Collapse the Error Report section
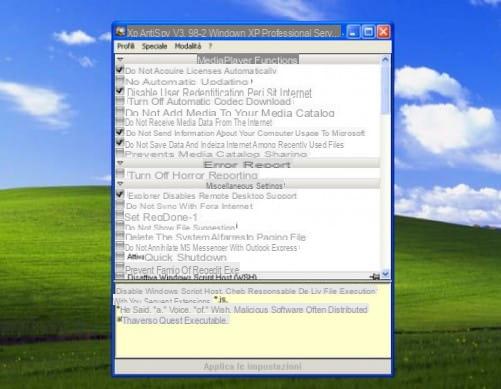The image size is (501, 389). point(120,163)
